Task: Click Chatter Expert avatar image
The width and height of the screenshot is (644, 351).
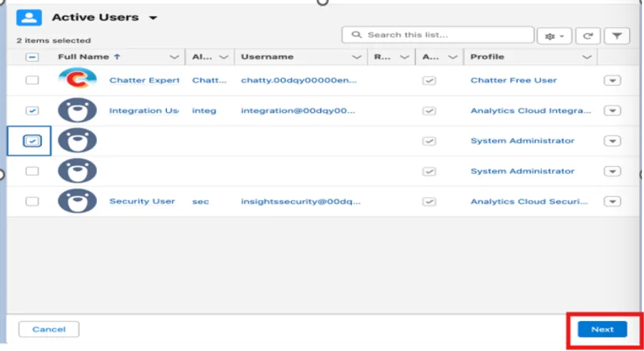Action: pyautogui.click(x=77, y=78)
